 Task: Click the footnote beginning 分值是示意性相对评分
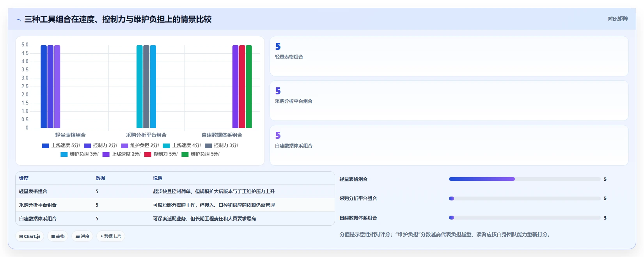tap(445, 234)
